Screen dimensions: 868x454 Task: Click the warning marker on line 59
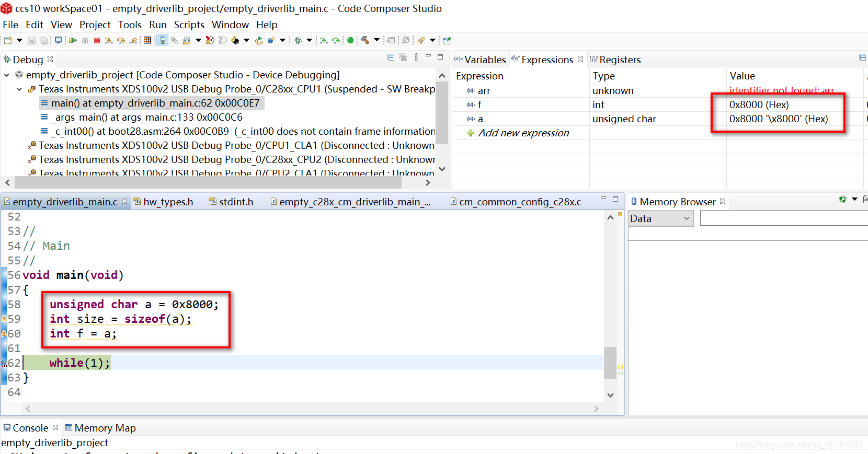tap(4, 319)
